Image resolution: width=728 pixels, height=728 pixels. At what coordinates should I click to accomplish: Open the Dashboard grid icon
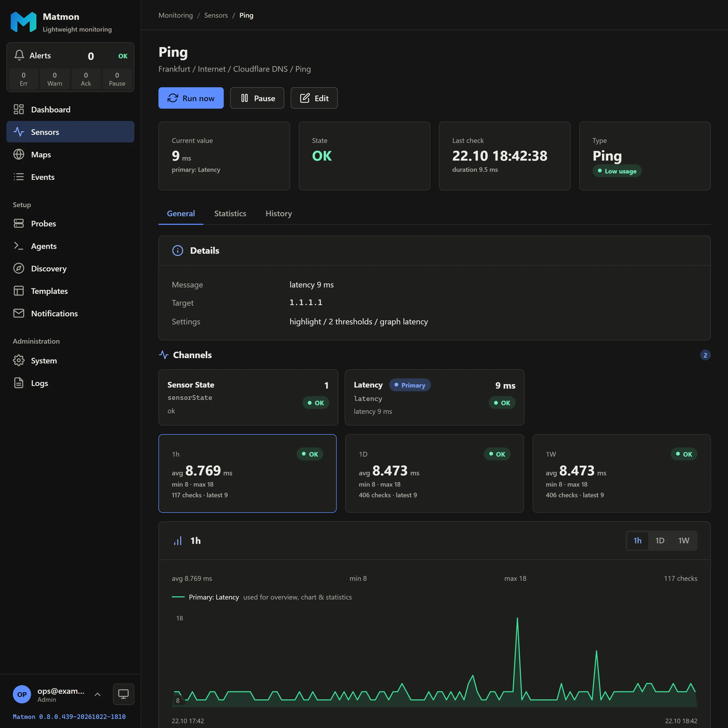coord(18,109)
